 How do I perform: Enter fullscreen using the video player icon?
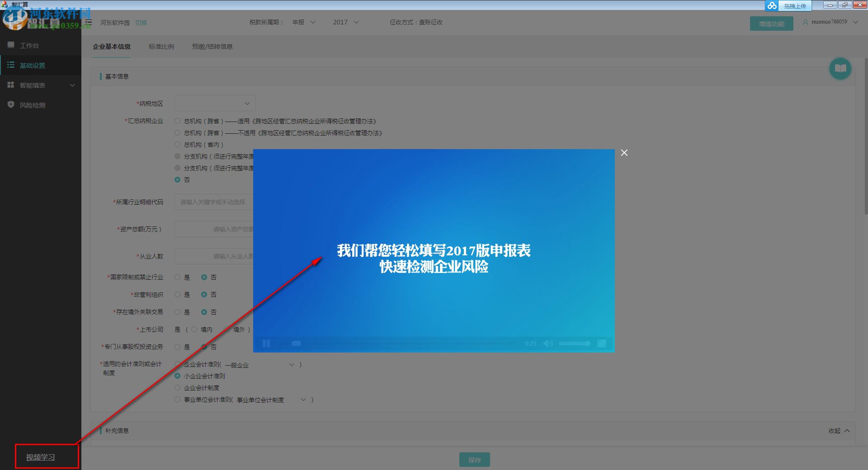point(602,343)
